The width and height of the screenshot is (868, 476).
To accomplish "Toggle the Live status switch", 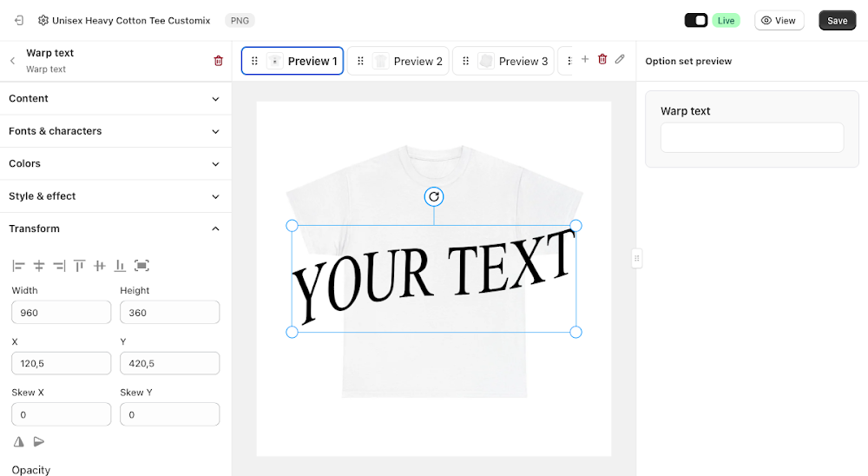I will coord(696,21).
